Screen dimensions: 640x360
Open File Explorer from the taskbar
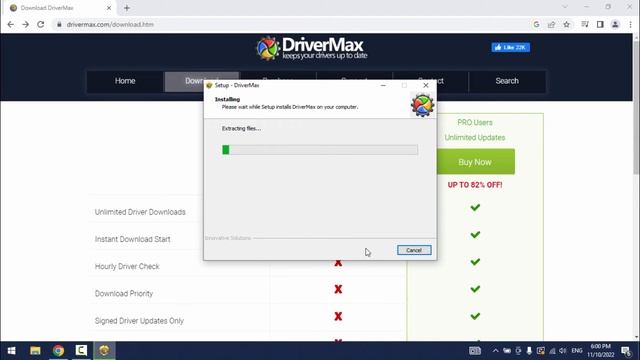(x=35, y=351)
